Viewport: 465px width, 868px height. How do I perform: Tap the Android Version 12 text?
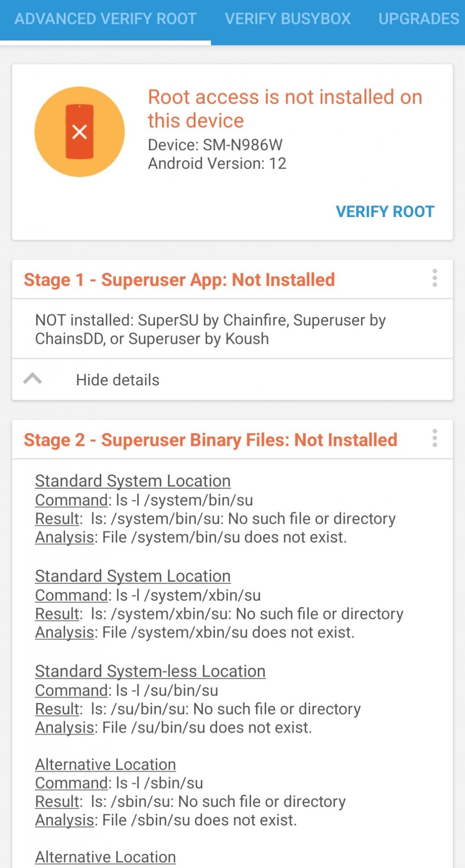click(x=217, y=164)
